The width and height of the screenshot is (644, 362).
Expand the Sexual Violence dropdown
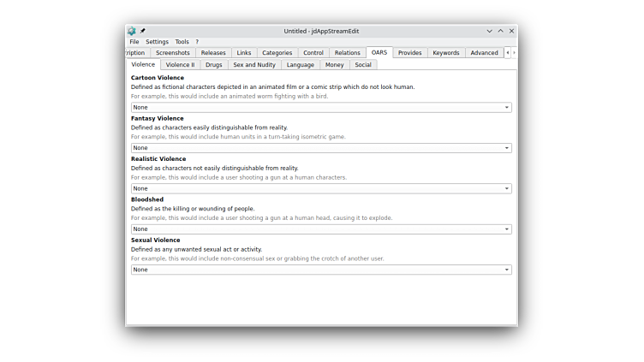(321, 270)
